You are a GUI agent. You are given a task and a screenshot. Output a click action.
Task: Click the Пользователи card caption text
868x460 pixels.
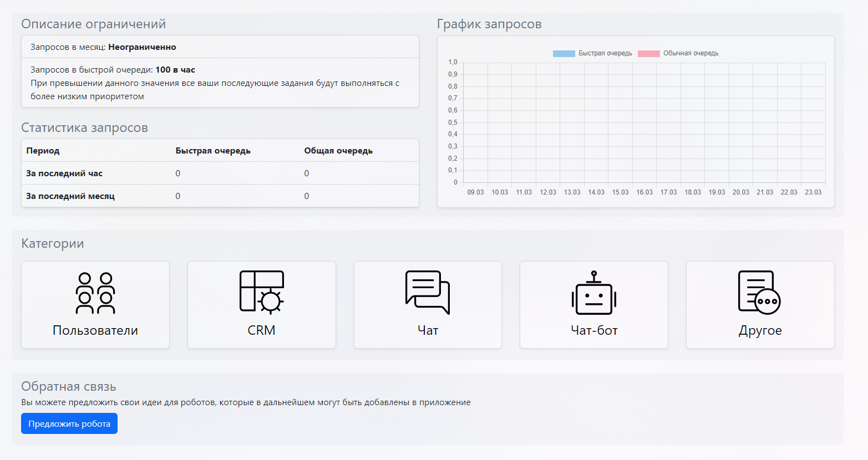pyautogui.click(x=95, y=330)
